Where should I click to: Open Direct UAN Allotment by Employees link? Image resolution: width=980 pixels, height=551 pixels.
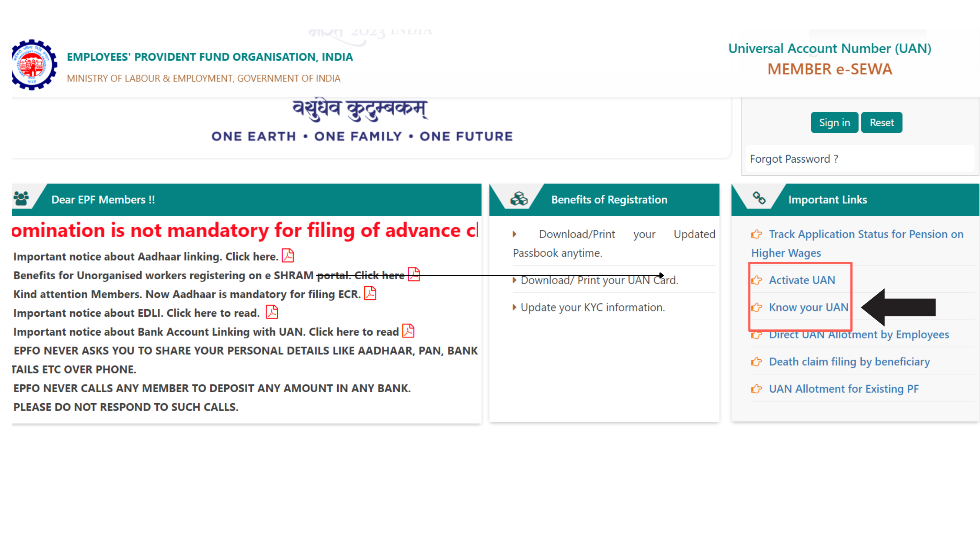click(859, 334)
